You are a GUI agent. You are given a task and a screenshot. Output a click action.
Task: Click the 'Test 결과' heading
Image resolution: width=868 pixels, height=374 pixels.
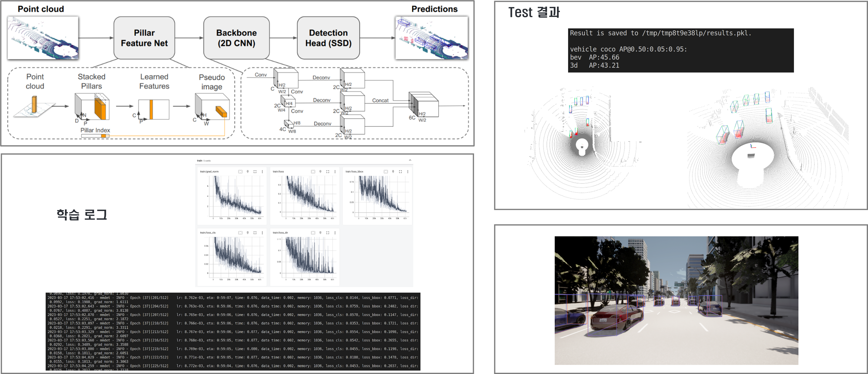[534, 12]
